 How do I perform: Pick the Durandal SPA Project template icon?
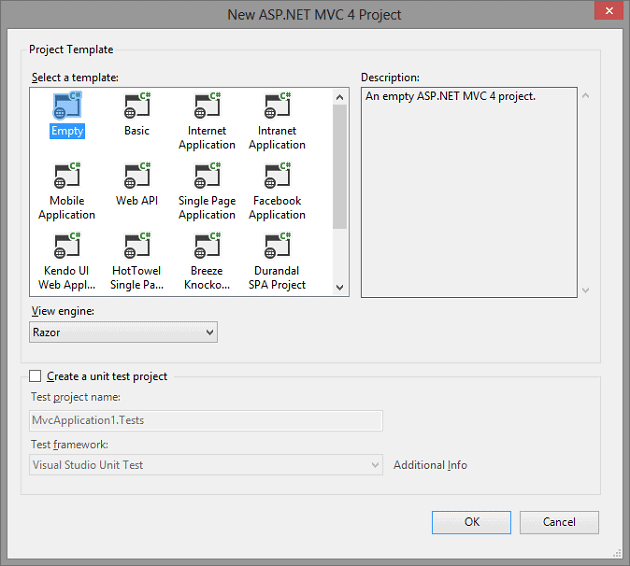pos(277,245)
